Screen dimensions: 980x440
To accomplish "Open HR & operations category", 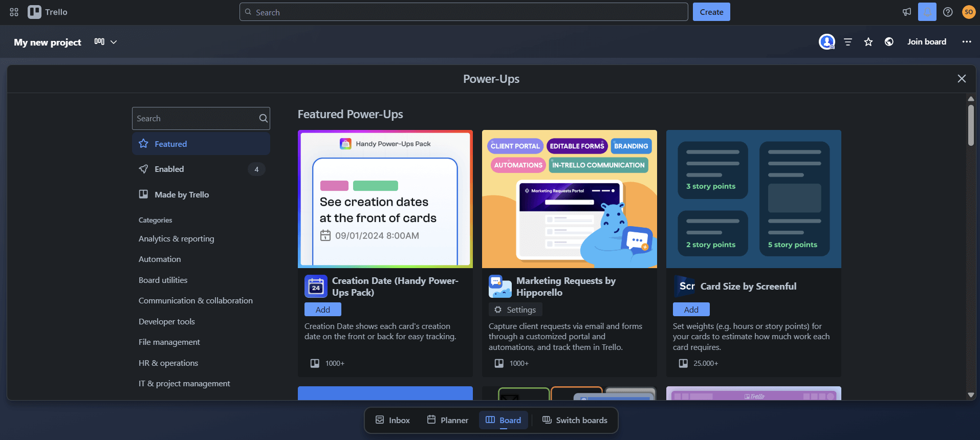I will [x=168, y=363].
